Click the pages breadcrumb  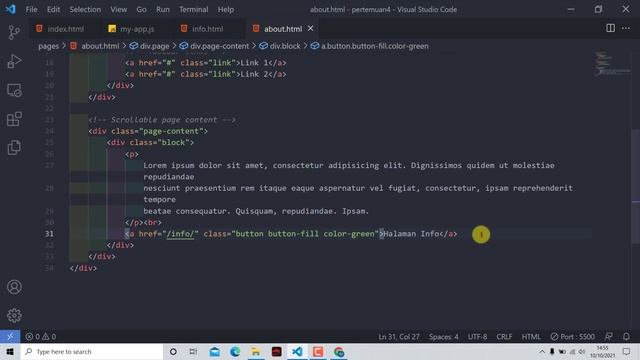[49, 46]
